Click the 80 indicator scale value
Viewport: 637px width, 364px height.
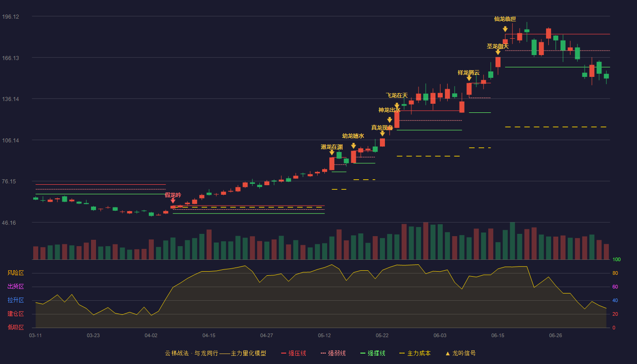click(x=615, y=273)
